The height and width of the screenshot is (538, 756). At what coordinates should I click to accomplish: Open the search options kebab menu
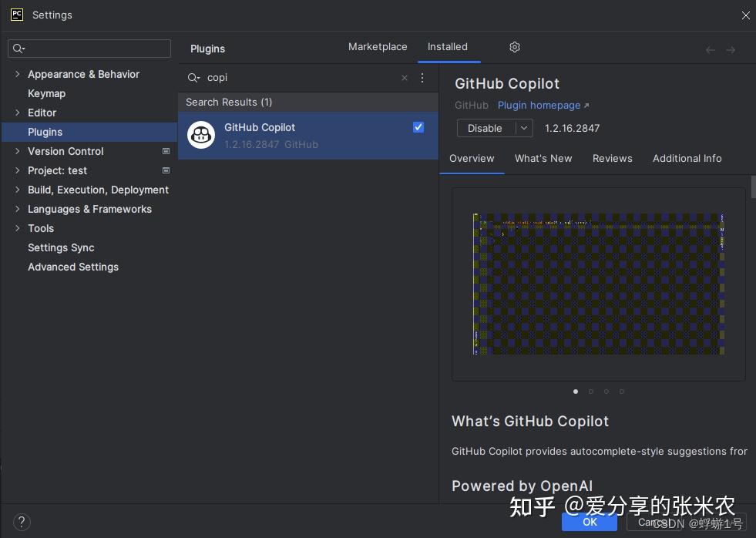(x=422, y=78)
